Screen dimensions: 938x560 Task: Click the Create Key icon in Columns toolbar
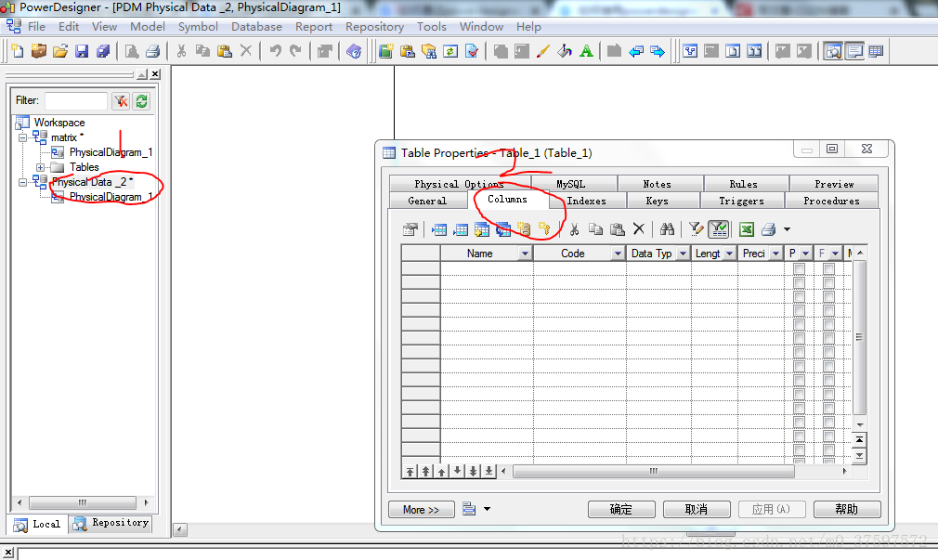pyautogui.click(x=544, y=229)
